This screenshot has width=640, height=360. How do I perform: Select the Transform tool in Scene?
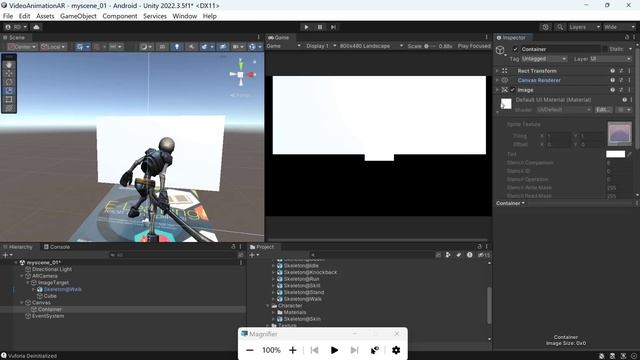coord(9,108)
